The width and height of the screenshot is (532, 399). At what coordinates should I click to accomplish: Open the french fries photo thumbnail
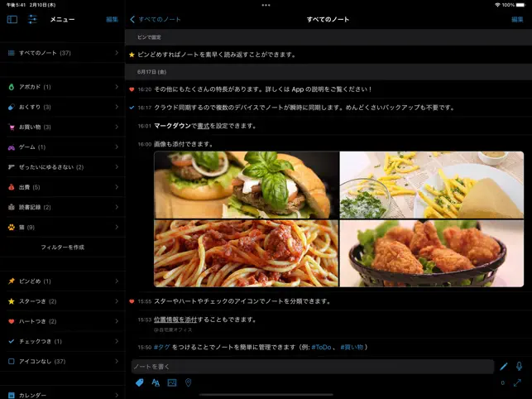tap(432, 185)
